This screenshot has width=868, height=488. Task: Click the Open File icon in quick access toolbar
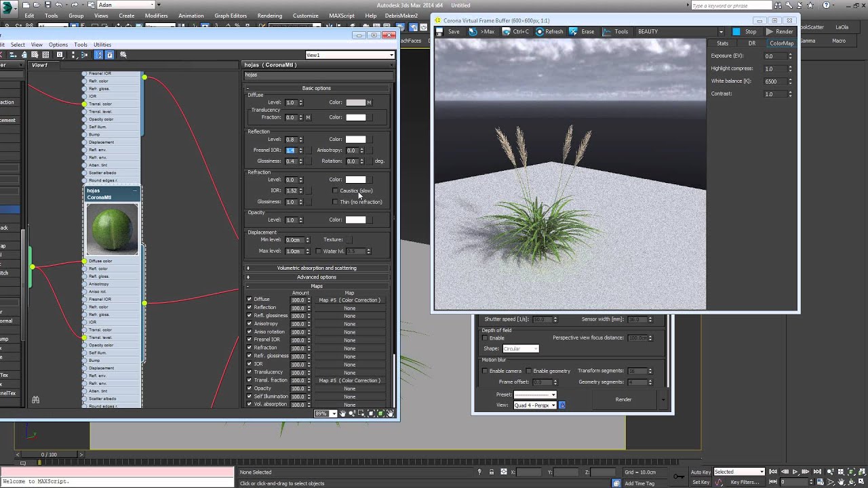tap(37, 5)
